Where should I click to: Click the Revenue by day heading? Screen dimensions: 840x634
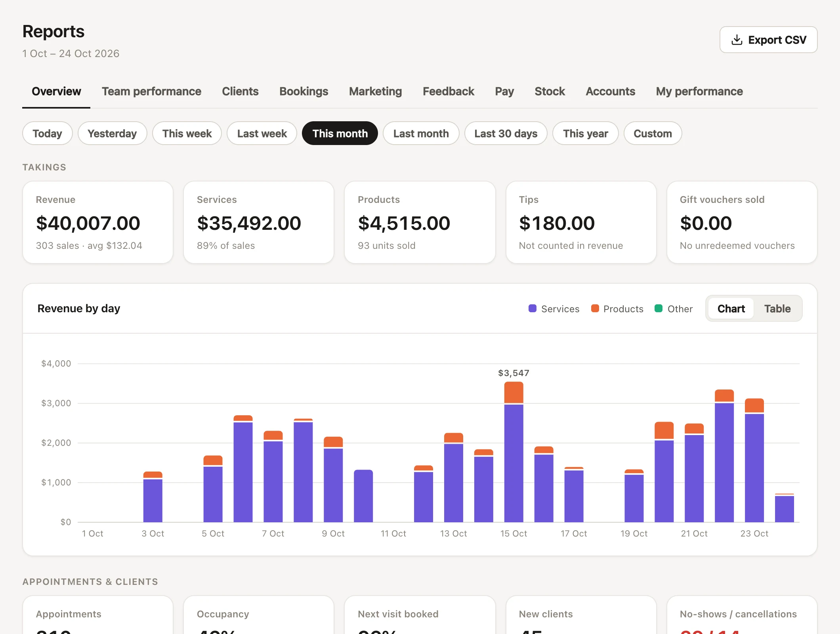click(x=79, y=308)
